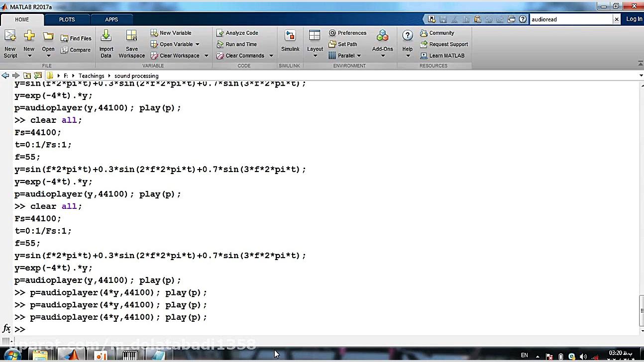
Task: Expand the Open file dropdown
Action: tap(48, 56)
